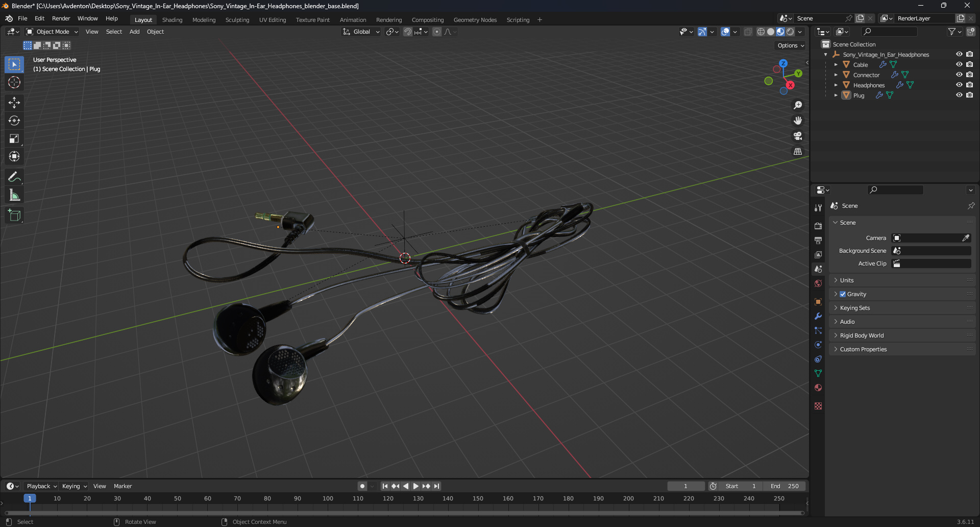Open the viewport Options dropdown

pyautogui.click(x=791, y=45)
